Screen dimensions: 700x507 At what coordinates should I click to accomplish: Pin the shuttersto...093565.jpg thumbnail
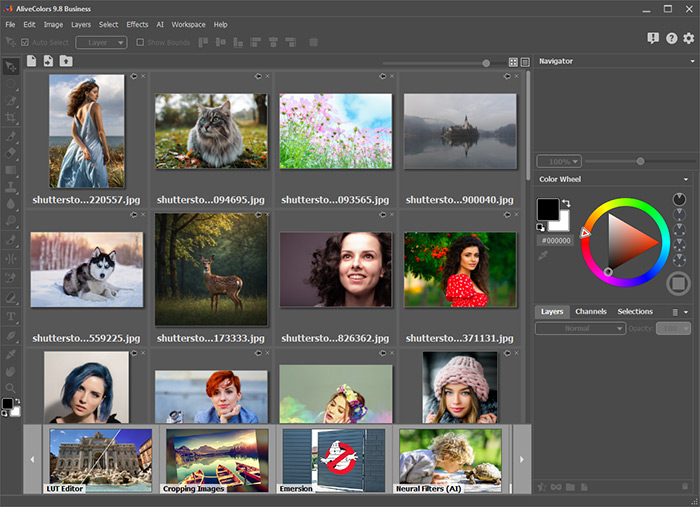coord(383,76)
